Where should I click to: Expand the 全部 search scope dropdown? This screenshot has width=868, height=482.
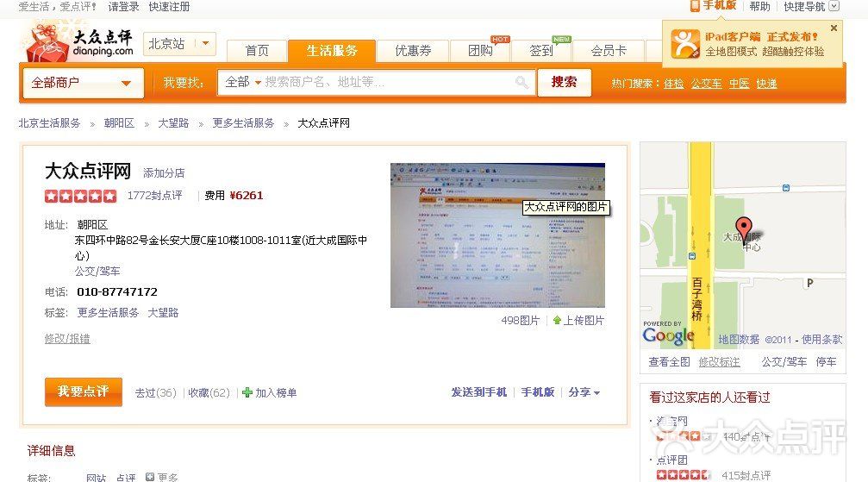(242, 82)
